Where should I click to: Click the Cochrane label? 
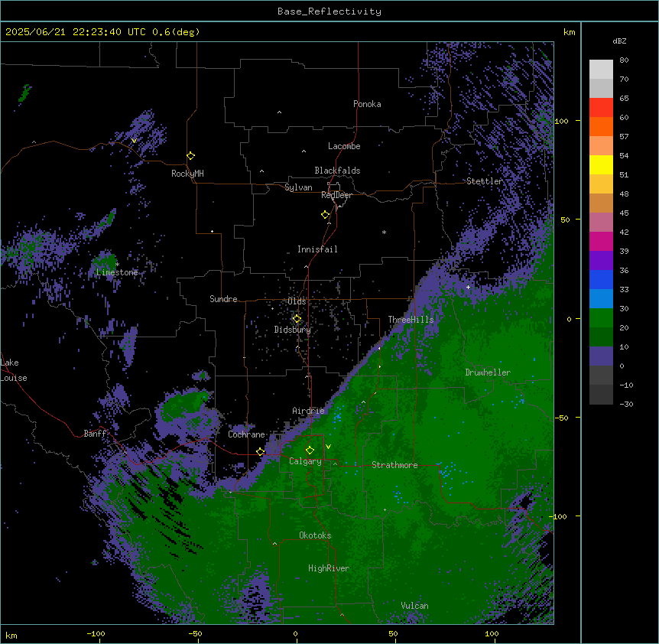pyautogui.click(x=246, y=434)
